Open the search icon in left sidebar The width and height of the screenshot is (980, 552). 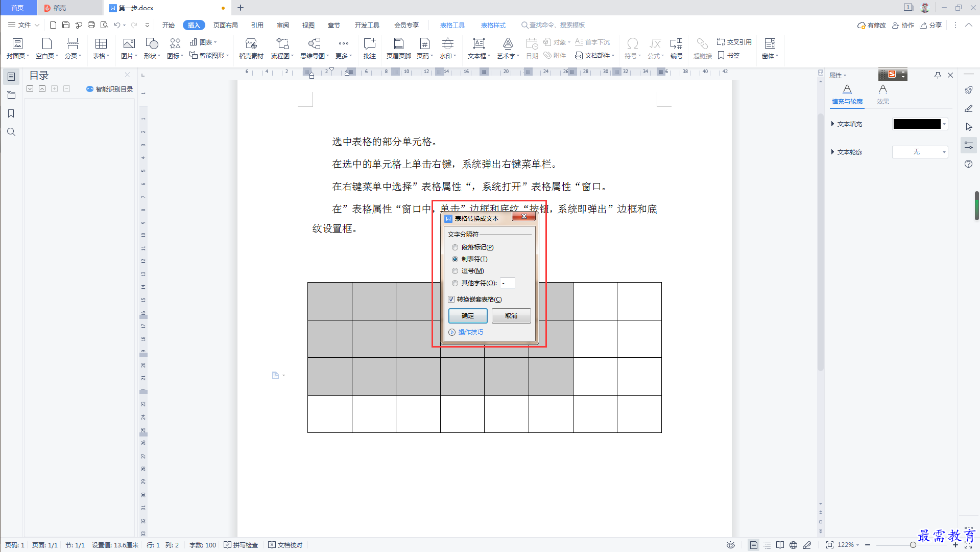[11, 132]
